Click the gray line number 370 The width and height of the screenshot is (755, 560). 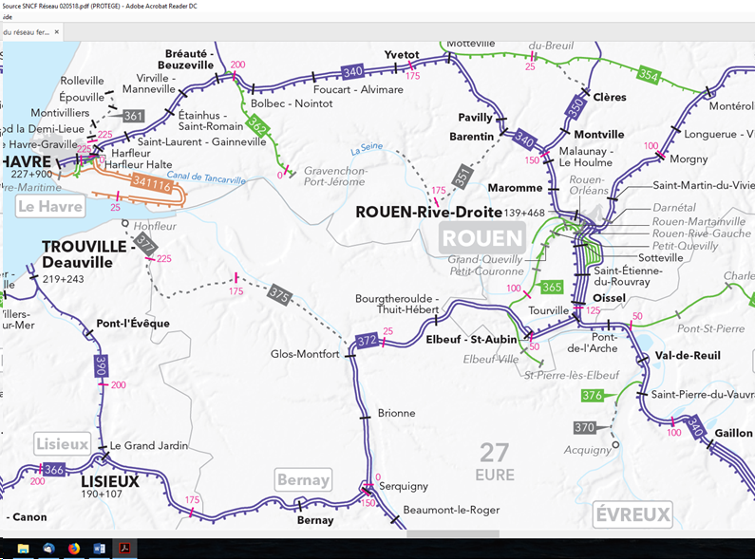click(x=585, y=427)
